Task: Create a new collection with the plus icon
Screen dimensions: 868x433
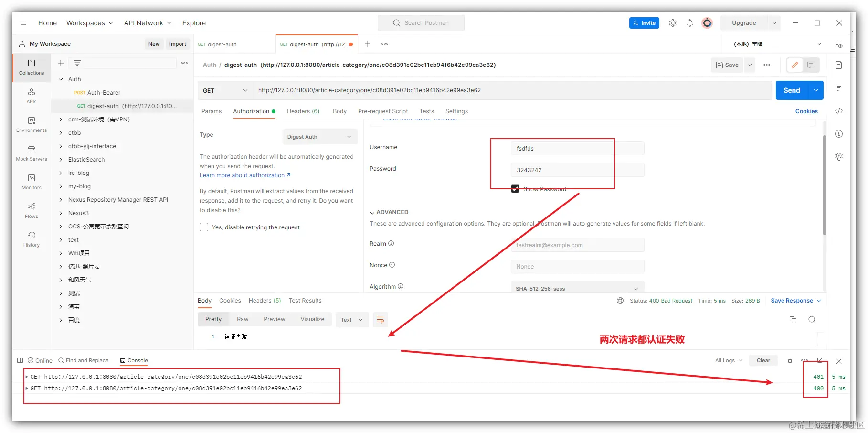Action: click(x=61, y=63)
